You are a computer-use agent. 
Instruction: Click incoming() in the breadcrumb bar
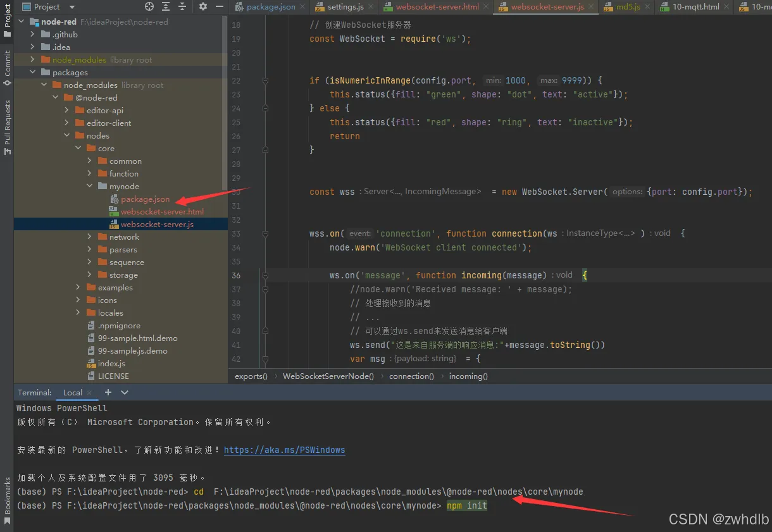pos(468,376)
